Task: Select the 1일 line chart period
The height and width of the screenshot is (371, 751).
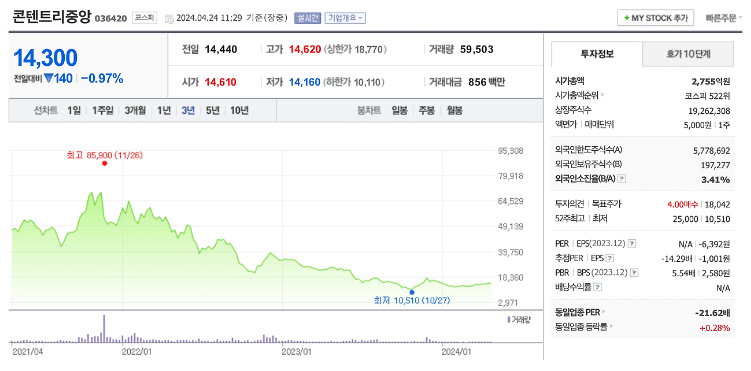Action: coord(74,111)
